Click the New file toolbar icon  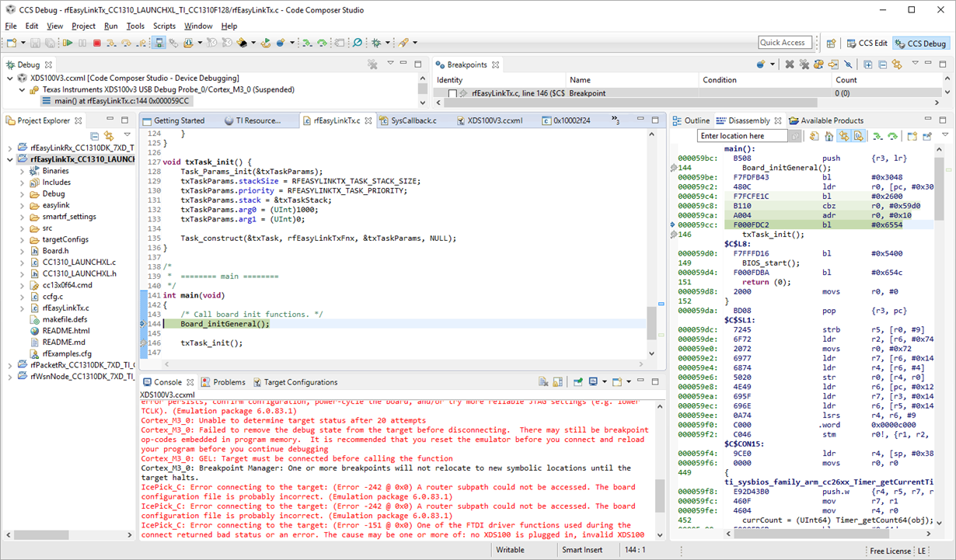pyautogui.click(x=12, y=43)
